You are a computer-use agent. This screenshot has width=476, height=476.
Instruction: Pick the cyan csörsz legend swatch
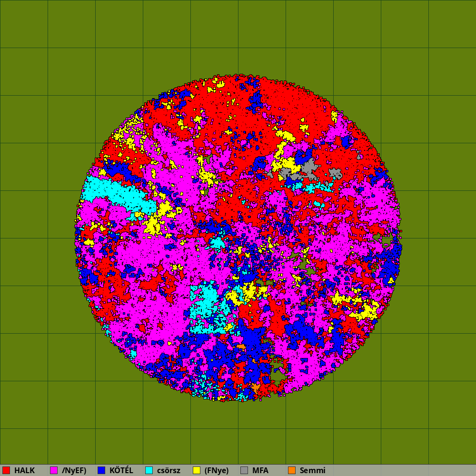point(149,470)
